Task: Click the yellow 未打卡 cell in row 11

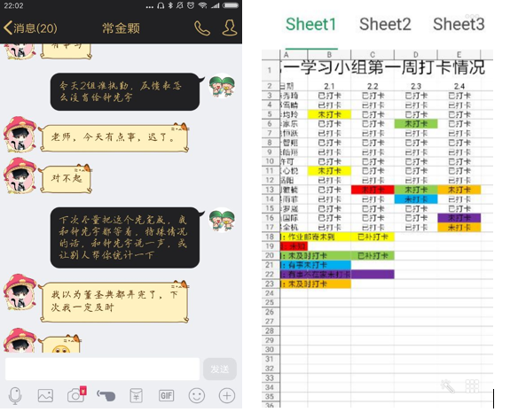Action: click(x=329, y=171)
